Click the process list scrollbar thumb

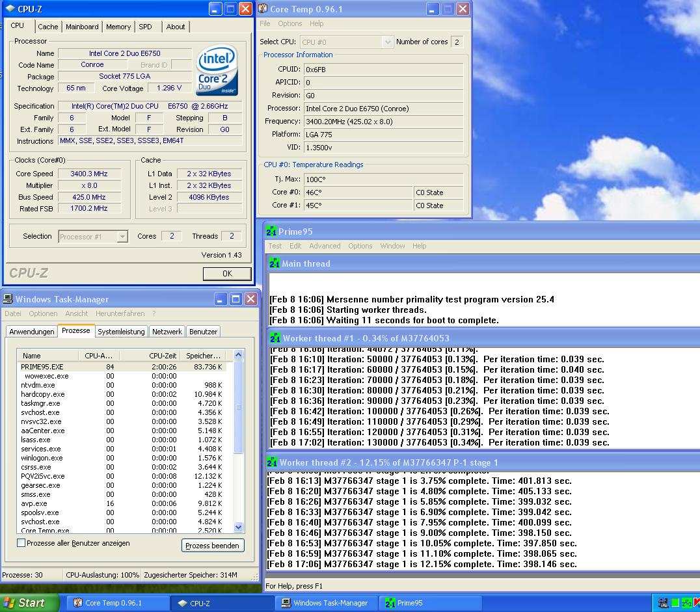pyautogui.click(x=238, y=407)
